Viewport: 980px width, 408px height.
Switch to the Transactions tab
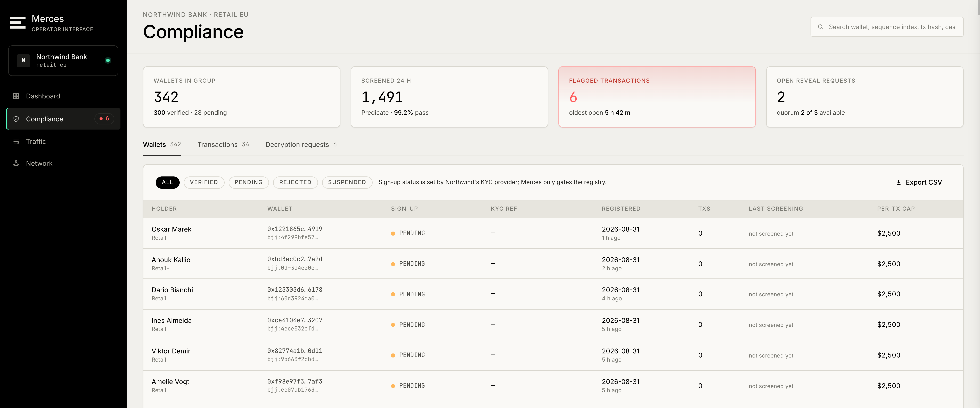coord(223,144)
